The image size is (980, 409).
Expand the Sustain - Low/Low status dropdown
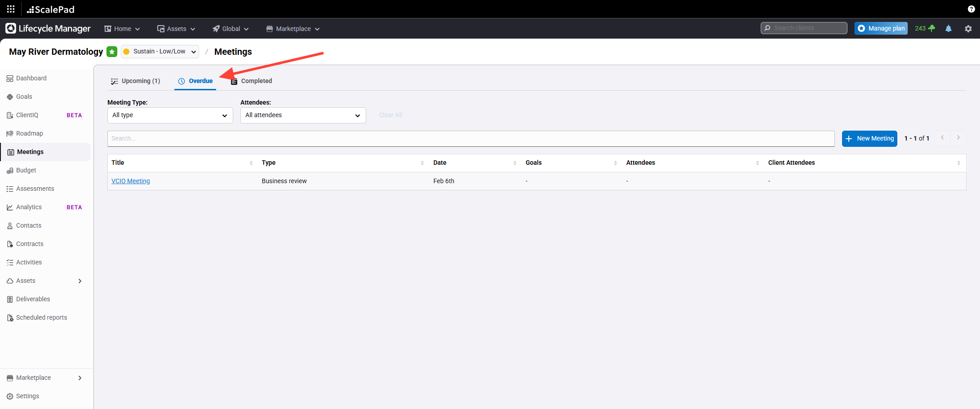point(160,52)
